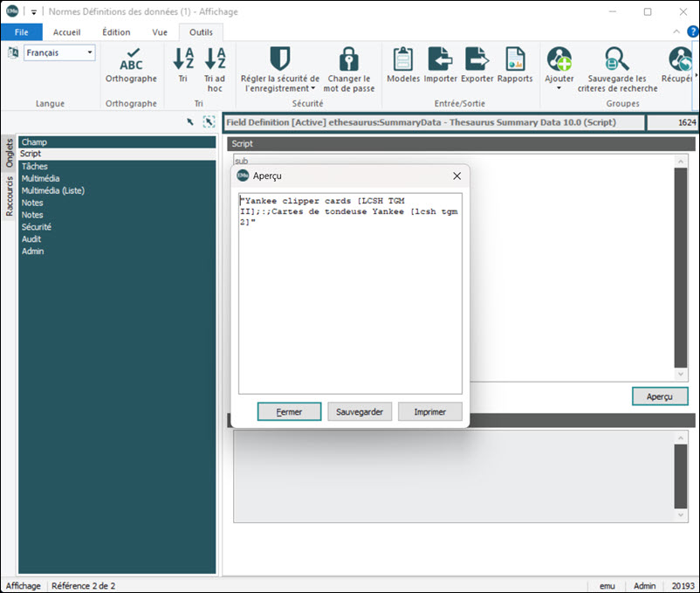Screen dimensions: 700x593
Task: Select the Champ tab in the list
Action: tap(117, 142)
